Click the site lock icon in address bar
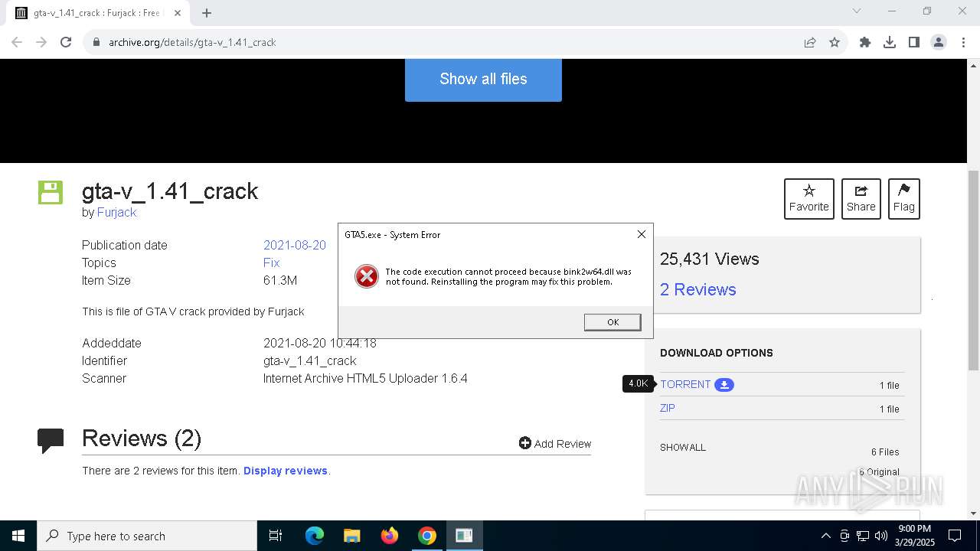The image size is (980, 551). tap(96, 42)
